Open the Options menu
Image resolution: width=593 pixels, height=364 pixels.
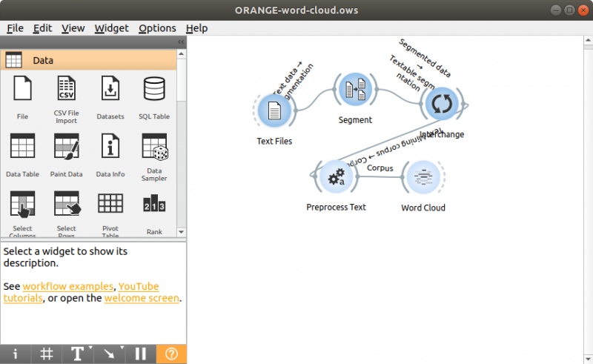pyautogui.click(x=157, y=28)
